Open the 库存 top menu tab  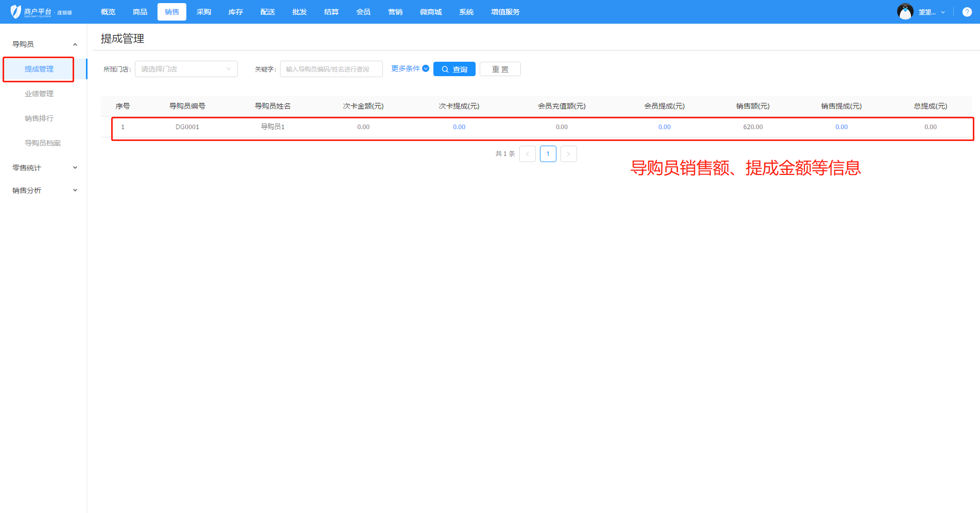pos(235,12)
